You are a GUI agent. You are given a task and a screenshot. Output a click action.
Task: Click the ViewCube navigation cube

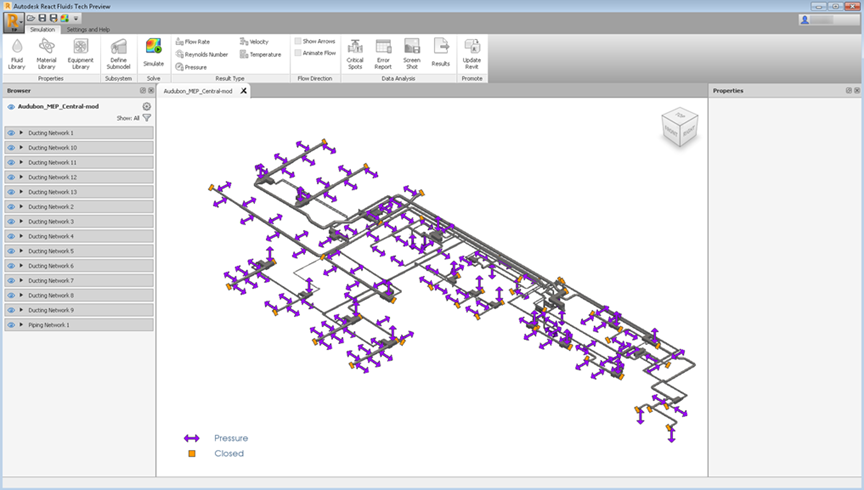point(680,127)
